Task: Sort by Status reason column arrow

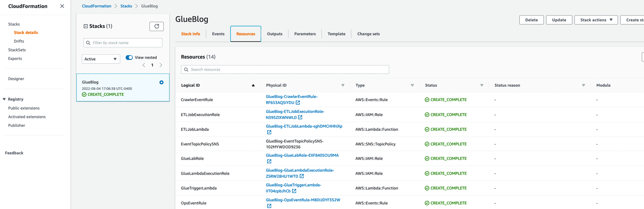Action: (x=584, y=85)
